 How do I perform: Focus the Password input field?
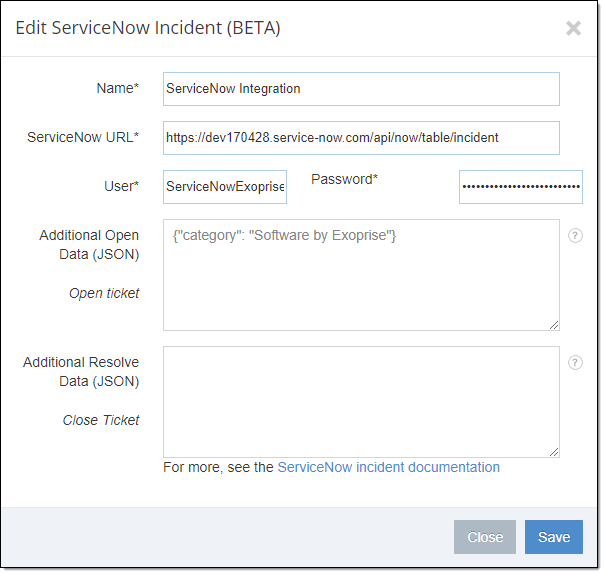(521, 187)
